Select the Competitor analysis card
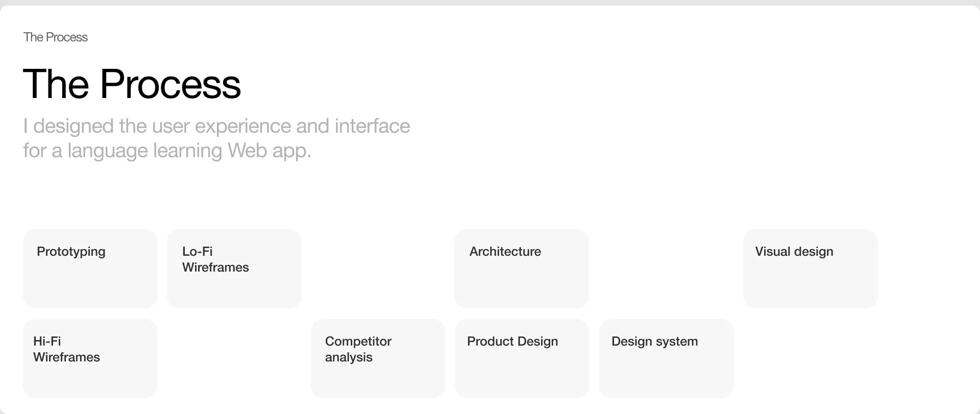 coord(378,358)
